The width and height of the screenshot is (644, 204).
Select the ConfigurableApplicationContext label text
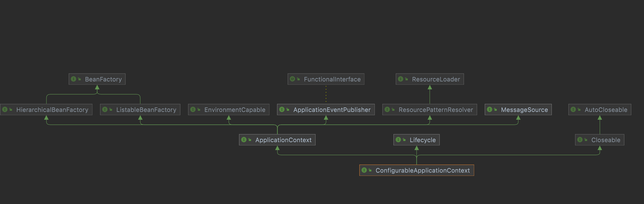coord(422,171)
